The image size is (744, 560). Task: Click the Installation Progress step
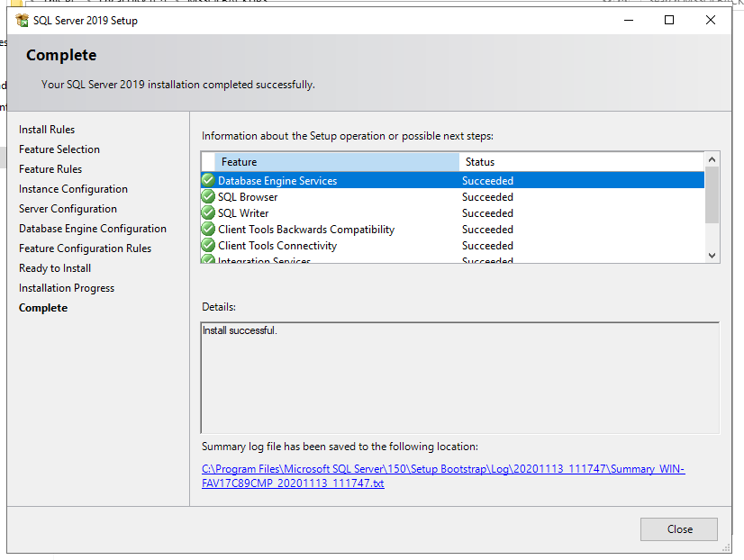pos(67,288)
